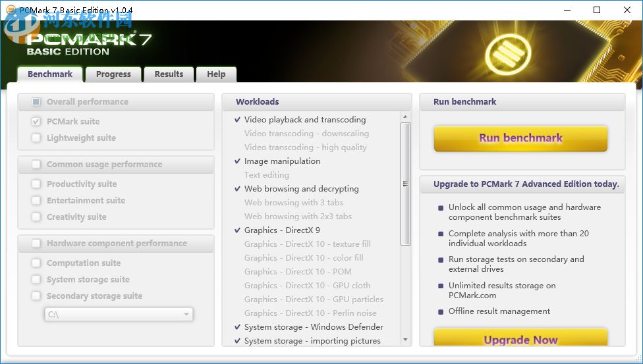Select 'Image manipulation' workload
The height and width of the screenshot is (364, 643).
(282, 161)
